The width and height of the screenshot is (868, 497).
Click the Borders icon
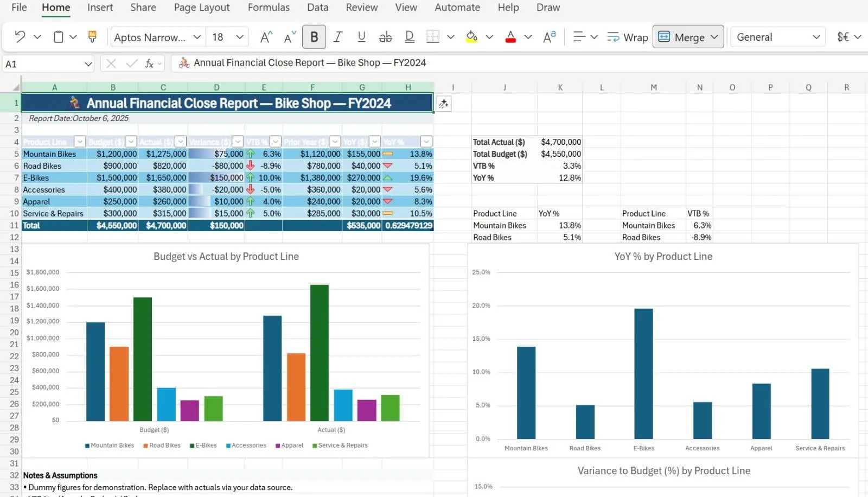(433, 37)
